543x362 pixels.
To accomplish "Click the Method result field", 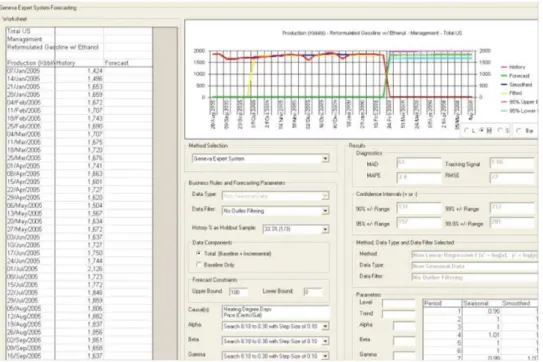I will pos(474,255).
